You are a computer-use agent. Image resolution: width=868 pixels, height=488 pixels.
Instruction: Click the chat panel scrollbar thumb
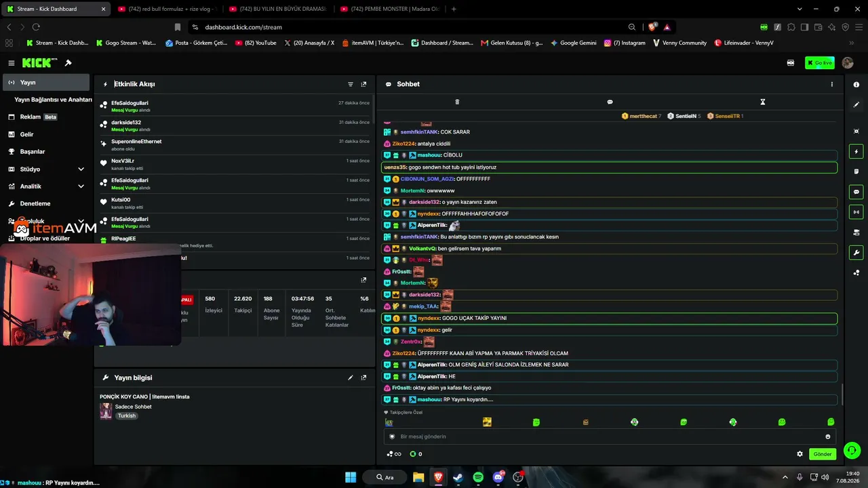tap(843, 394)
